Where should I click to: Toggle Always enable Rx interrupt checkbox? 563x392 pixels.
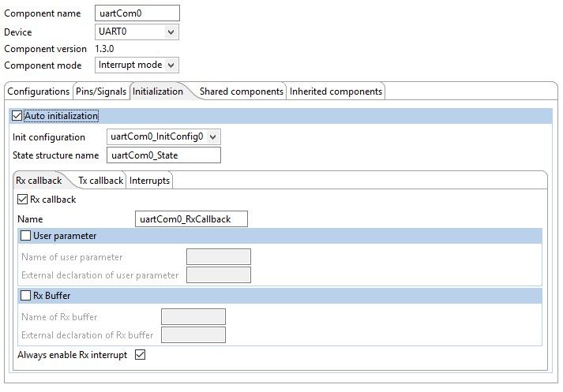coord(141,355)
